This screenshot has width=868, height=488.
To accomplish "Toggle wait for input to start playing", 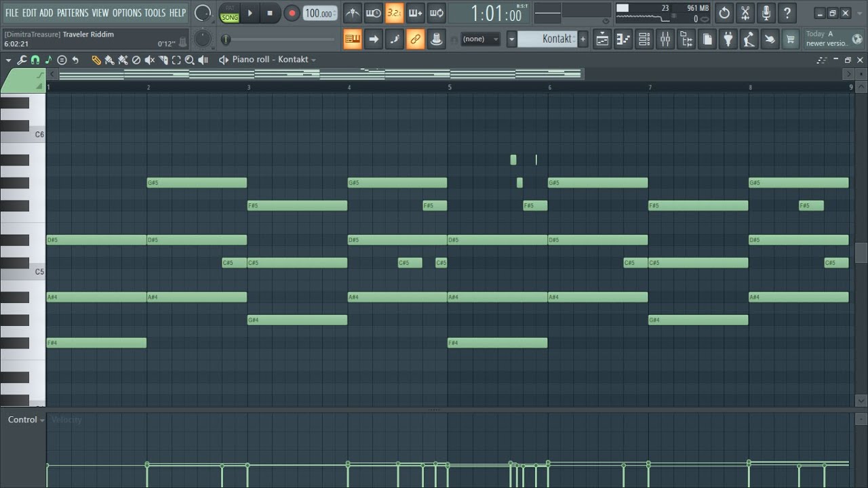I will tap(373, 13).
